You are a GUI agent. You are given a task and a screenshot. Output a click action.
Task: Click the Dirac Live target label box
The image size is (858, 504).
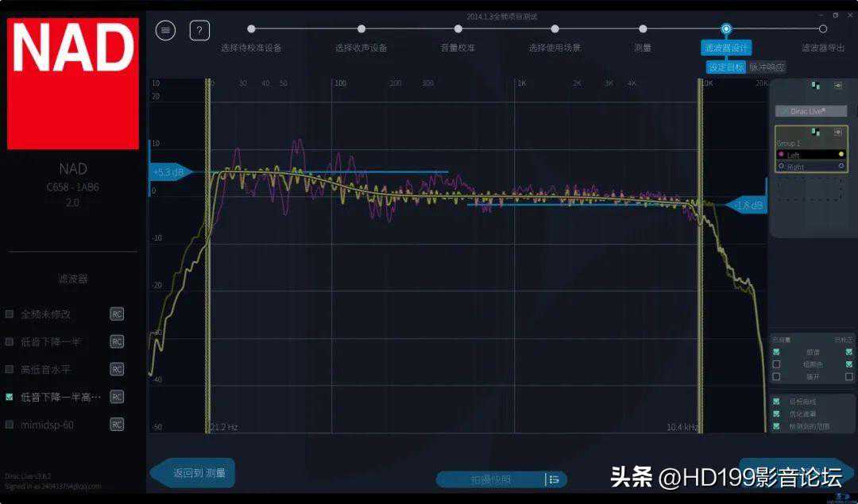pos(811,111)
